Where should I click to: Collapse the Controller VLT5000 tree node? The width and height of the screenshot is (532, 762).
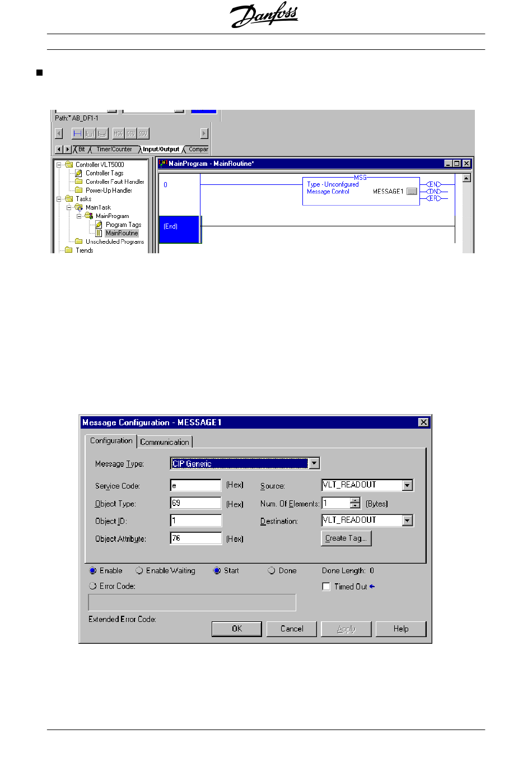click(59, 165)
